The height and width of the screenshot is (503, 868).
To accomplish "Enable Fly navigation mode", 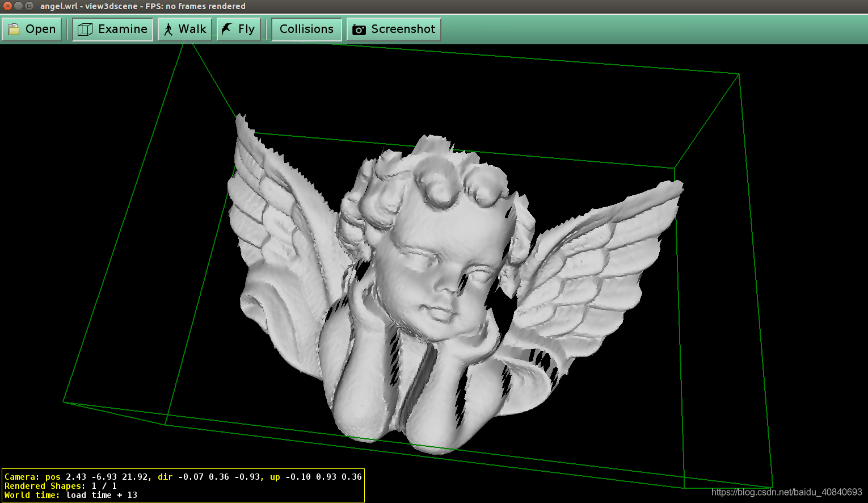I will point(238,29).
